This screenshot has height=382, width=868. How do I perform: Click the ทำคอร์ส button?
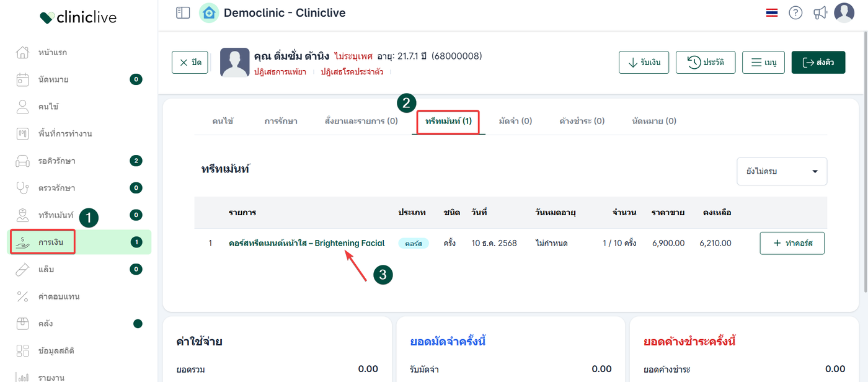click(x=792, y=243)
